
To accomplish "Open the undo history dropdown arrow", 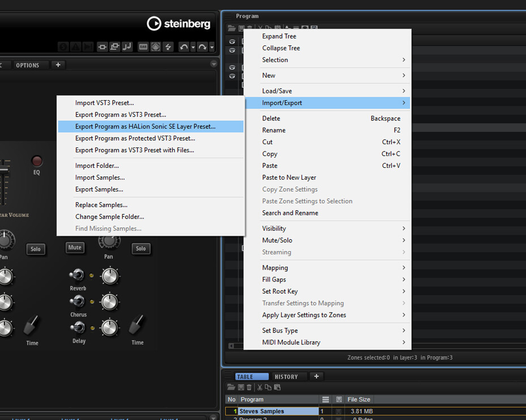I will [x=193, y=47].
